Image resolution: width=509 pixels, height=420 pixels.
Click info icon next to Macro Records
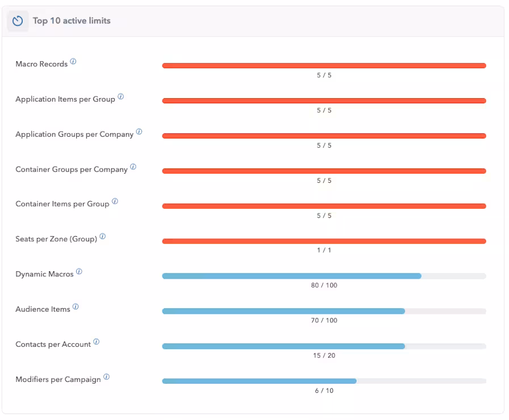[x=73, y=62]
